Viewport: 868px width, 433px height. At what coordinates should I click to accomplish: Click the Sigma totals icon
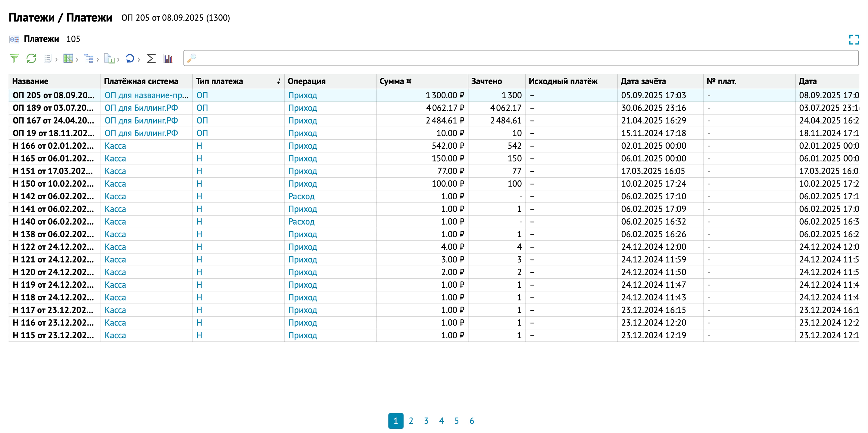tap(151, 59)
